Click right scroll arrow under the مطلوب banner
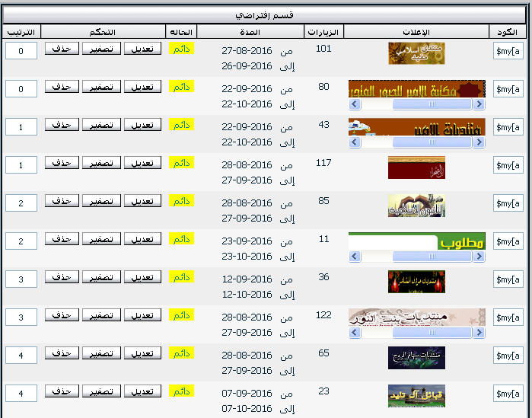 [479, 256]
